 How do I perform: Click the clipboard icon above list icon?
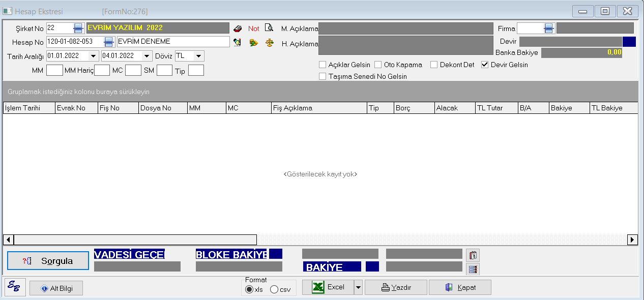tap(473, 255)
